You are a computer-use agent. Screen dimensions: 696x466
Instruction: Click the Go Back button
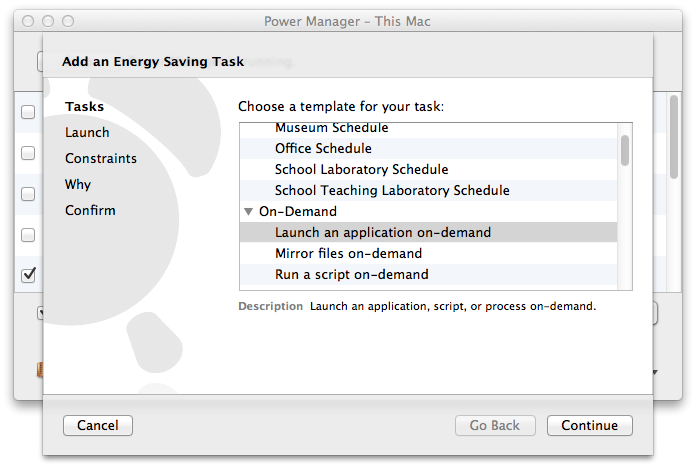495,425
